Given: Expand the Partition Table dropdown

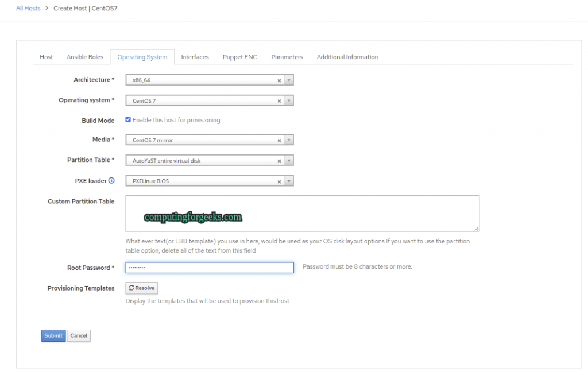Looking at the screenshot, I should pyautogui.click(x=289, y=160).
